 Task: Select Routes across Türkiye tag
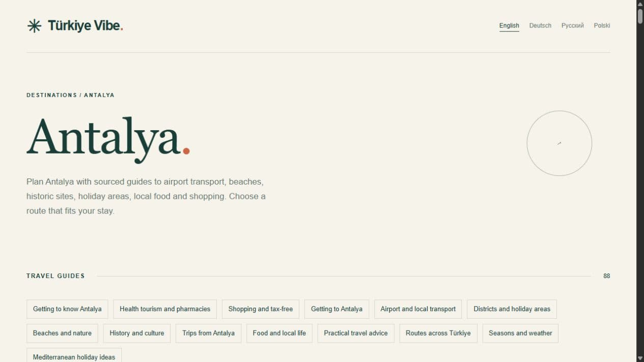tap(438, 334)
